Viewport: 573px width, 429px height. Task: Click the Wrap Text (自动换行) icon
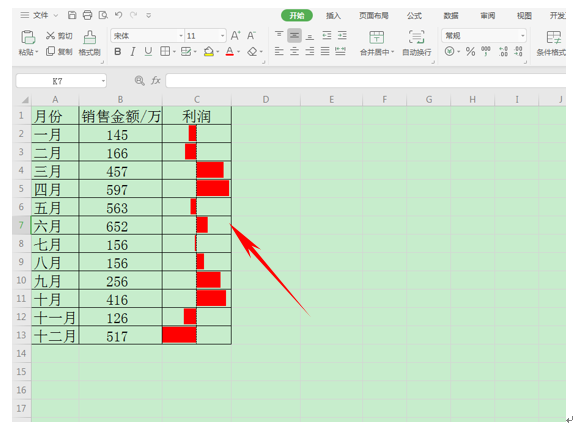pos(417,37)
